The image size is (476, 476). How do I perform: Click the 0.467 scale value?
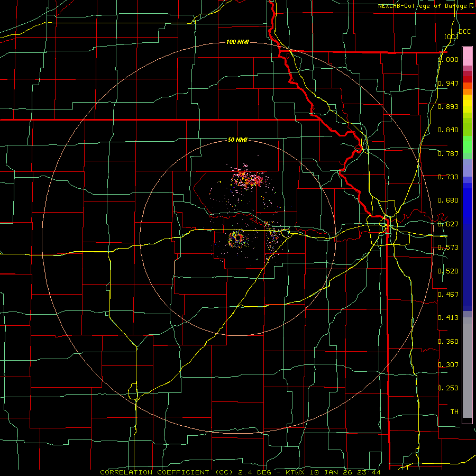pyautogui.click(x=448, y=295)
